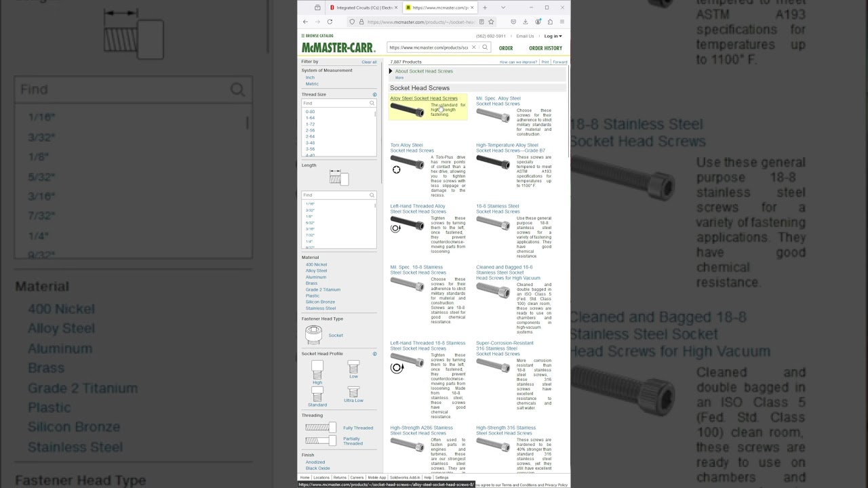The height and width of the screenshot is (488, 868).
Task: Select Low socket head profile icon
Action: [353, 367]
